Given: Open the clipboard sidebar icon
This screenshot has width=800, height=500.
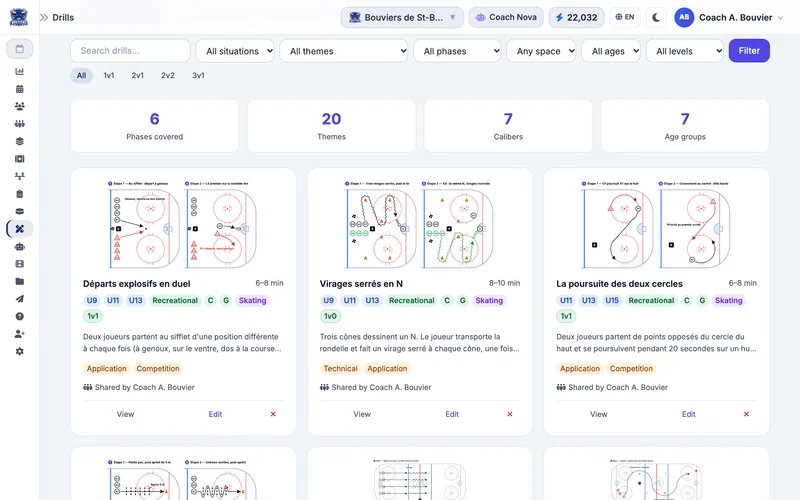Looking at the screenshot, I should [19, 194].
